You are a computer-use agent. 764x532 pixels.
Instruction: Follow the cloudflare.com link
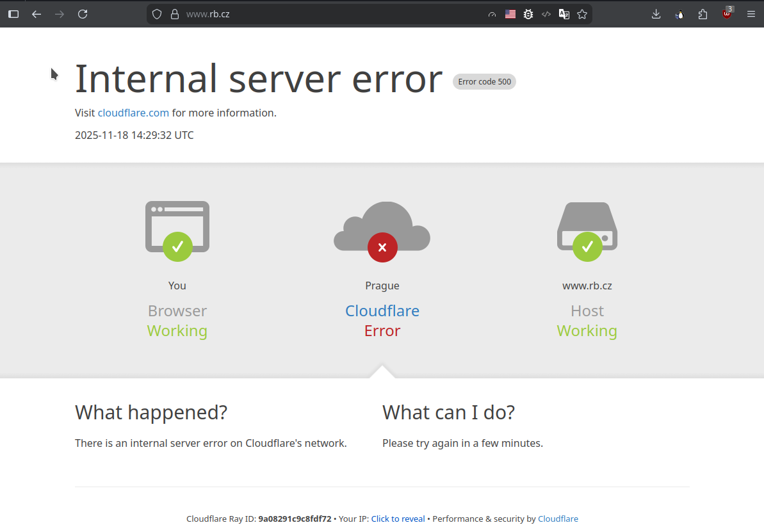pyautogui.click(x=133, y=113)
